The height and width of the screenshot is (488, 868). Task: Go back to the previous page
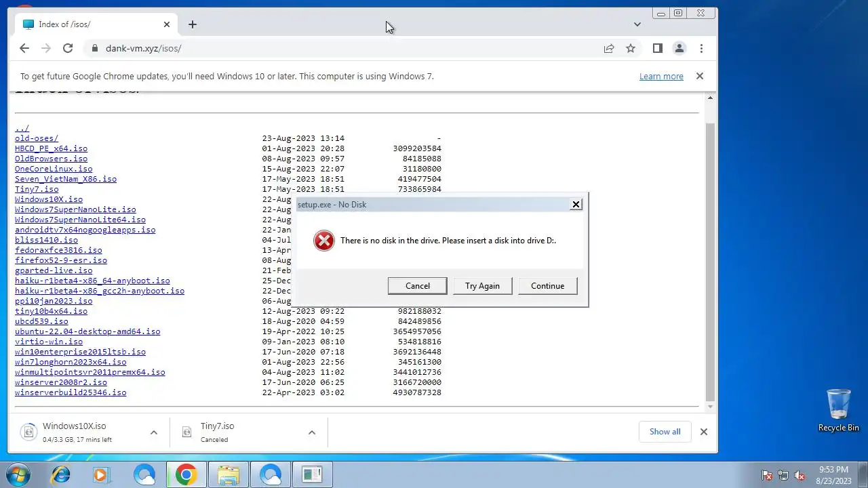[24, 48]
